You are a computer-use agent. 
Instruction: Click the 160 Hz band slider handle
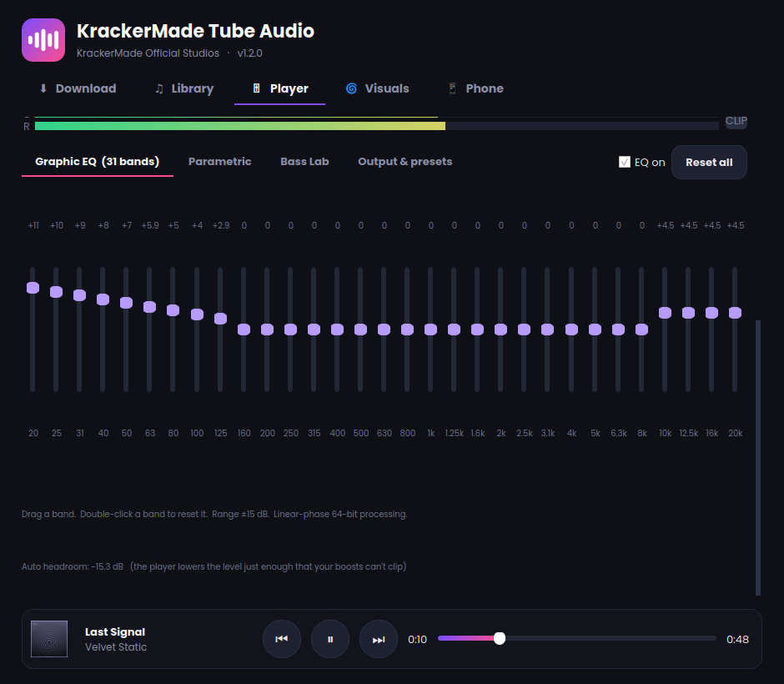click(x=244, y=329)
